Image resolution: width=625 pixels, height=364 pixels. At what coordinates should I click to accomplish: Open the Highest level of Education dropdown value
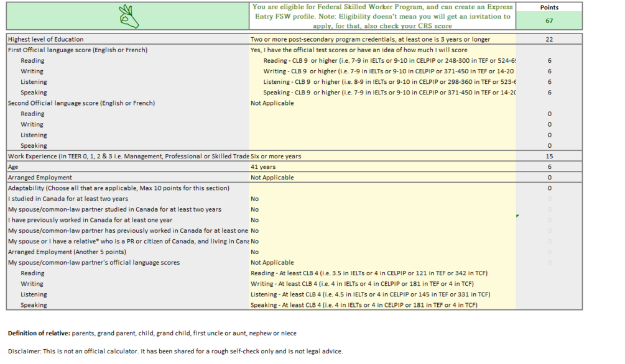click(x=382, y=39)
